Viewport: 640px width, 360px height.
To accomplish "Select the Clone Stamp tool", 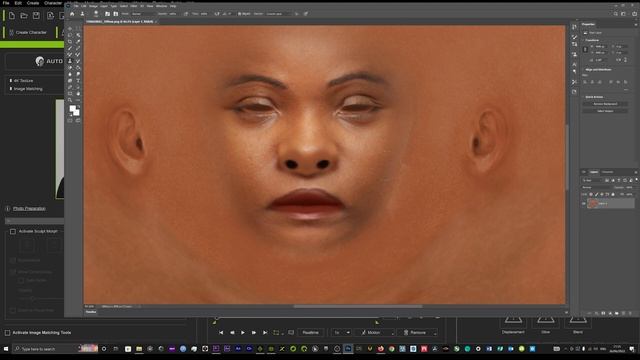I will click(70, 61).
